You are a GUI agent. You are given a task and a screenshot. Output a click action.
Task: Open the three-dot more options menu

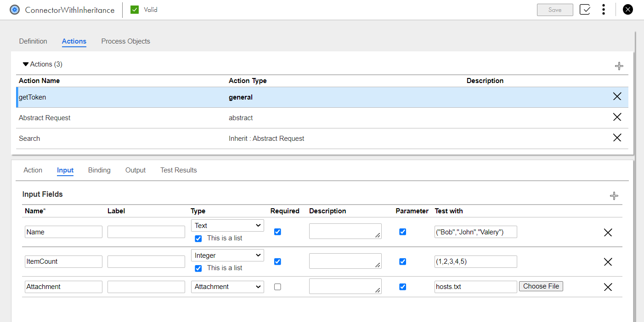(x=604, y=10)
